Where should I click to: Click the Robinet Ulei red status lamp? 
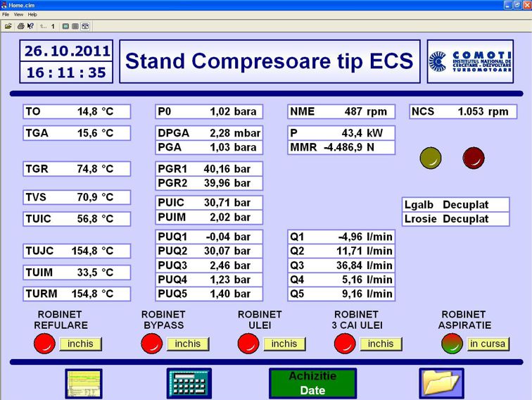(248, 344)
